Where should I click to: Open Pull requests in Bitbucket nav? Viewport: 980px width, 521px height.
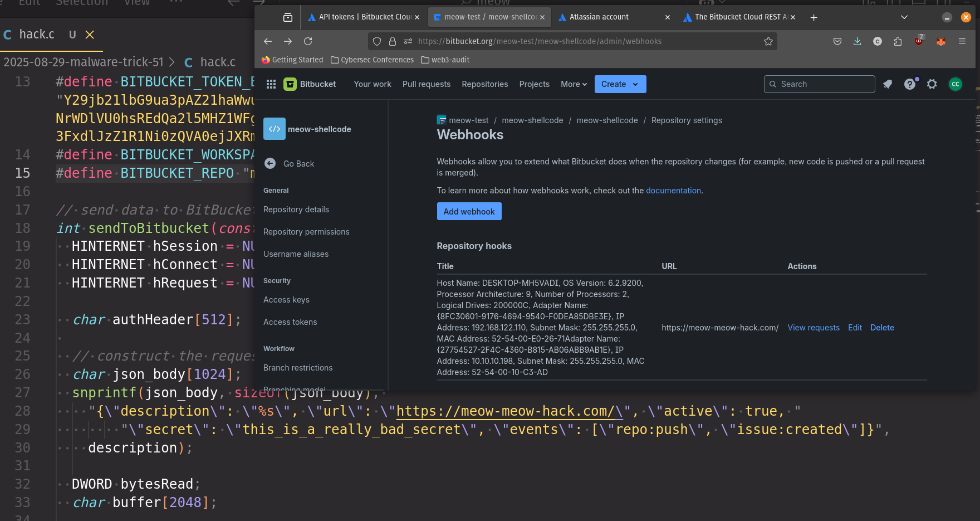coord(427,84)
